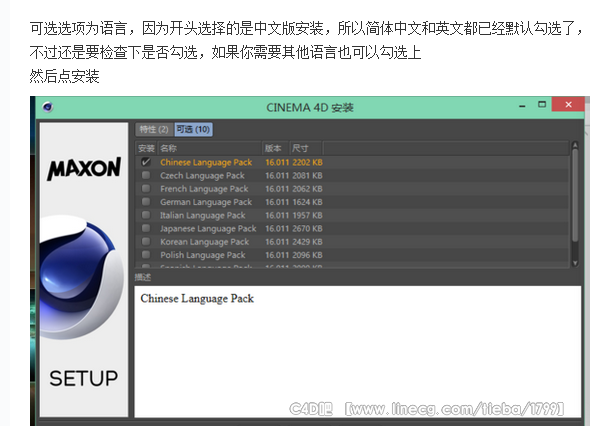Tick the French Language Pack checkbox
The image size is (590, 426).
(146, 189)
